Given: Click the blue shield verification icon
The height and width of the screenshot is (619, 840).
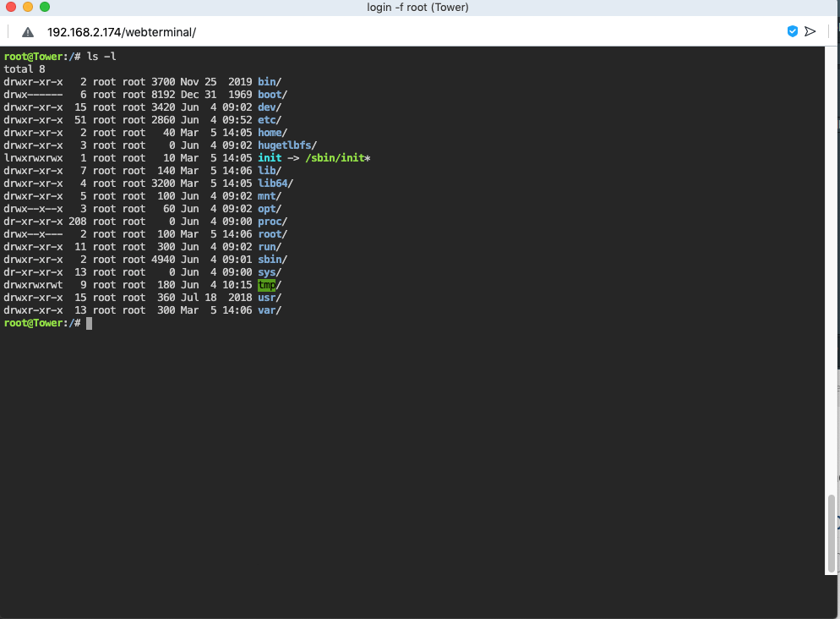Looking at the screenshot, I should pyautogui.click(x=793, y=31).
